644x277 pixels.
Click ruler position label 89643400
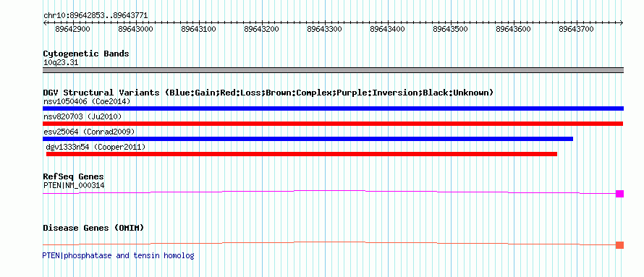point(388,29)
